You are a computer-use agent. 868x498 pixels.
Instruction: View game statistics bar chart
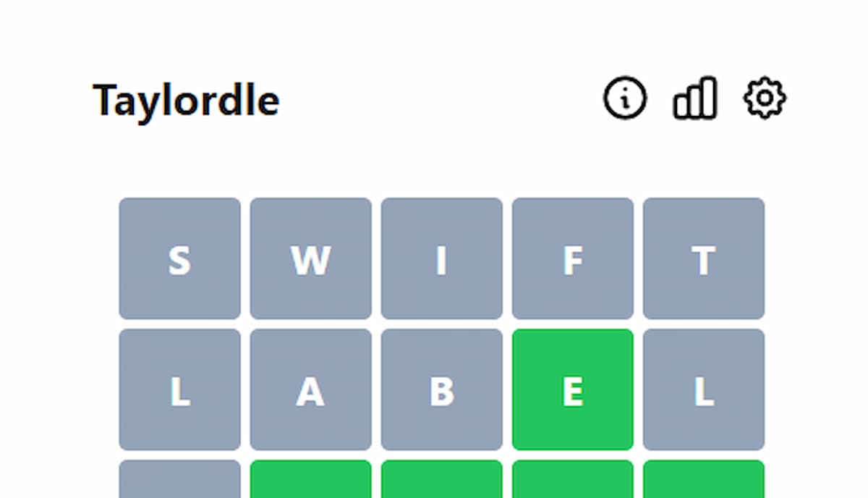694,98
